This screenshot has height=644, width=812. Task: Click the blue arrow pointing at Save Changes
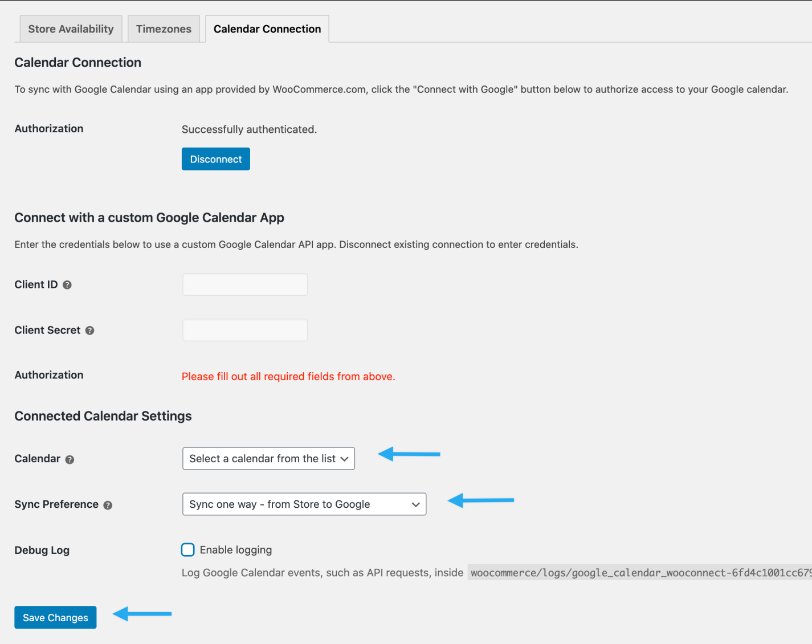tap(141, 614)
